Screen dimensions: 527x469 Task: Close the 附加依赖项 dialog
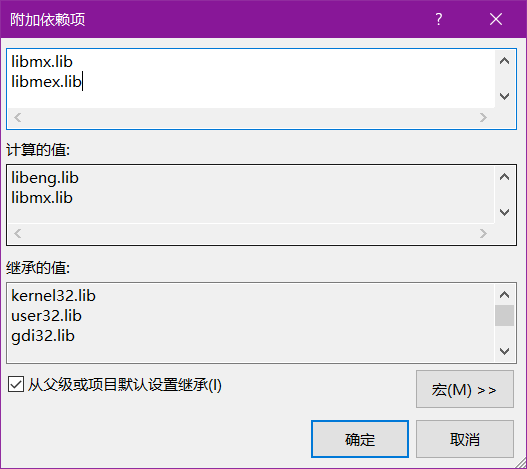click(x=496, y=19)
